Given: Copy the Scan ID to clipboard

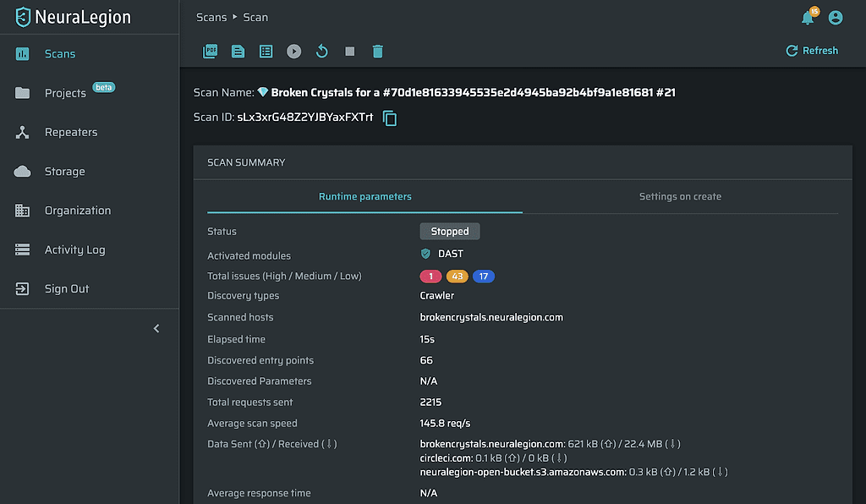Looking at the screenshot, I should [x=390, y=118].
